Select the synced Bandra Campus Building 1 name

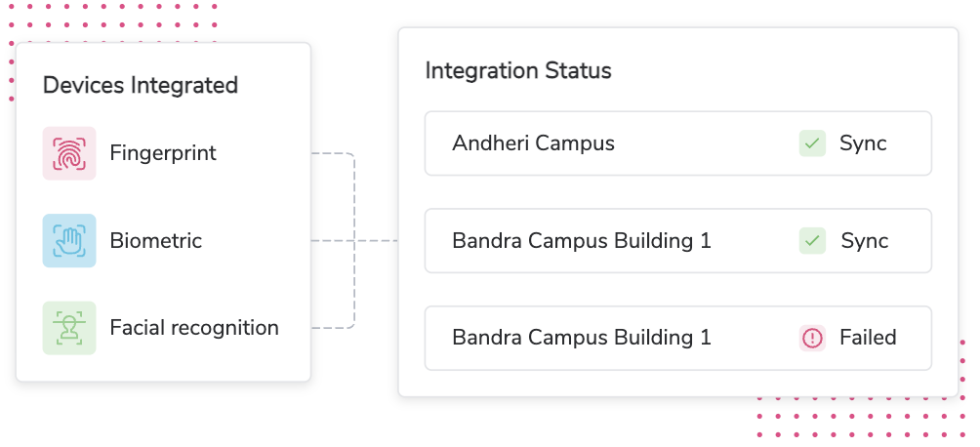582,240
